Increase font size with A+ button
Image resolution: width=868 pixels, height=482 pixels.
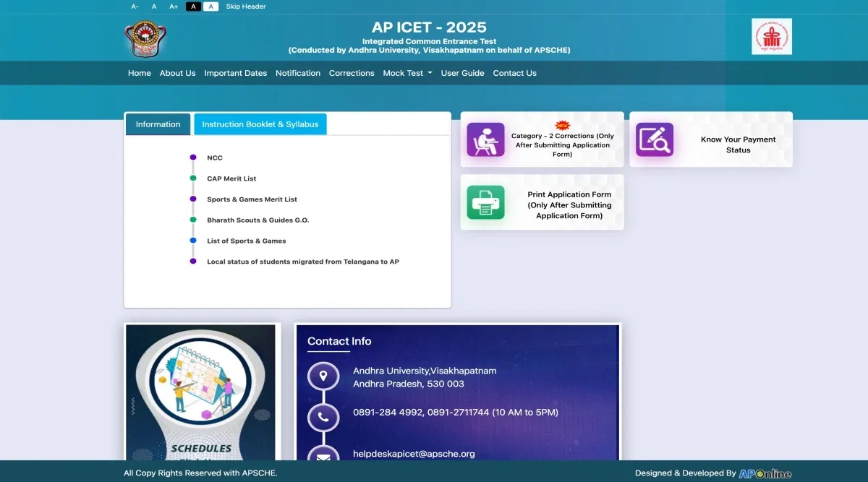pos(174,7)
